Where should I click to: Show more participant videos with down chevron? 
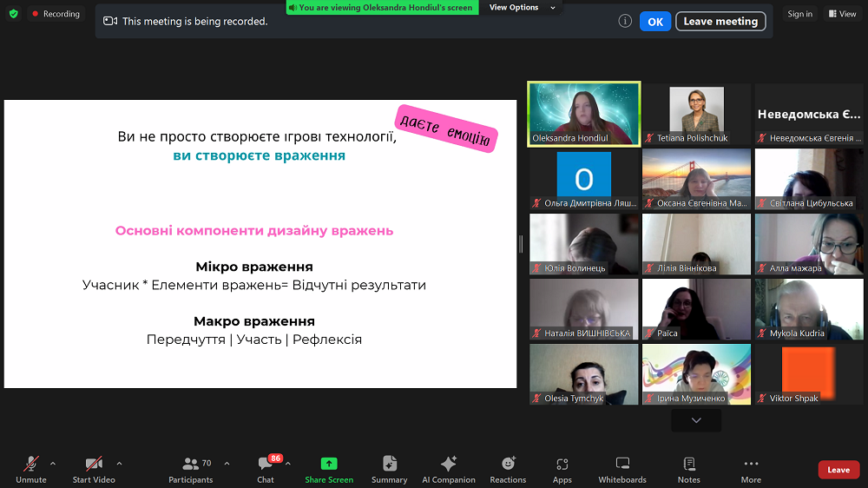coord(696,420)
